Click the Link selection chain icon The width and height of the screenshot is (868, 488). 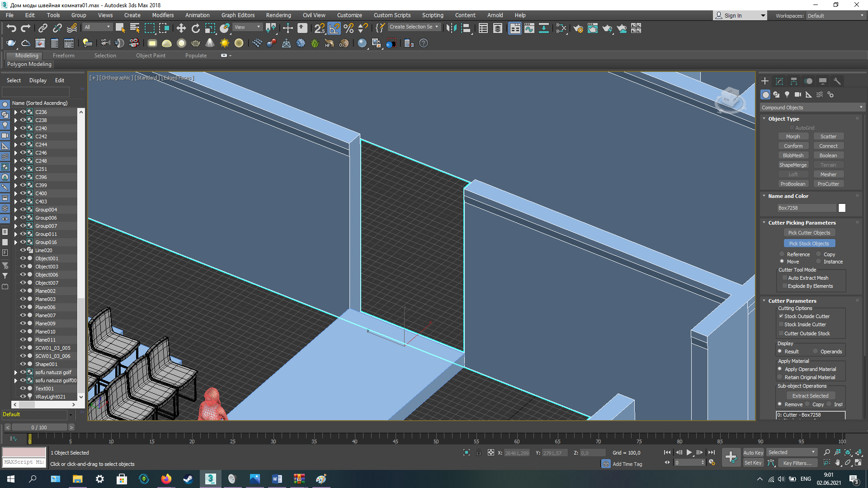pyautogui.click(x=42, y=28)
